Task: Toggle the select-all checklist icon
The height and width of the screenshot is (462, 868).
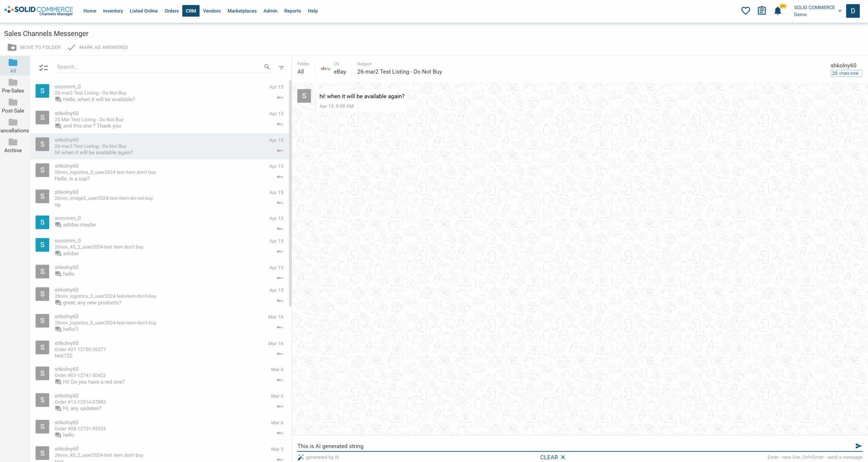Action: [x=43, y=68]
